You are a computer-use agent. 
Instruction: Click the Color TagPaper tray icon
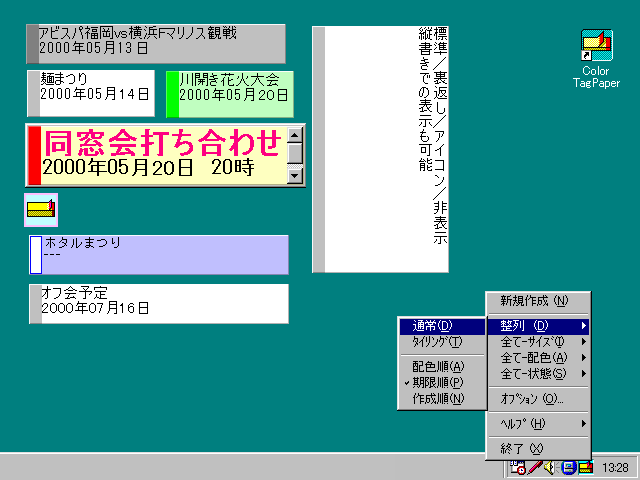click(586, 467)
